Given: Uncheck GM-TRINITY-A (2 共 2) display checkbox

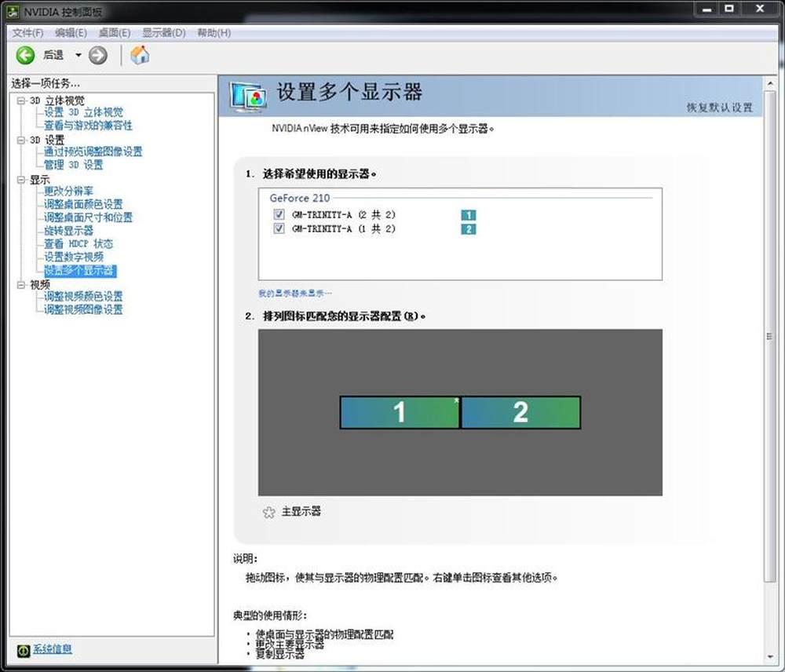Looking at the screenshot, I should pyautogui.click(x=279, y=214).
